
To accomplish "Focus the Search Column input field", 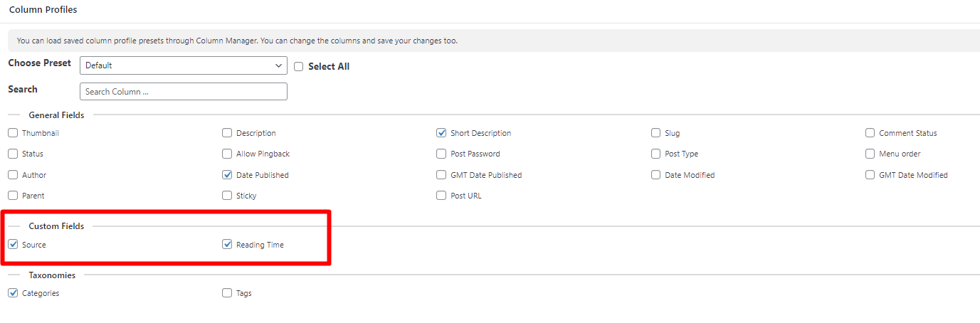I will click(x=184, y=92).
